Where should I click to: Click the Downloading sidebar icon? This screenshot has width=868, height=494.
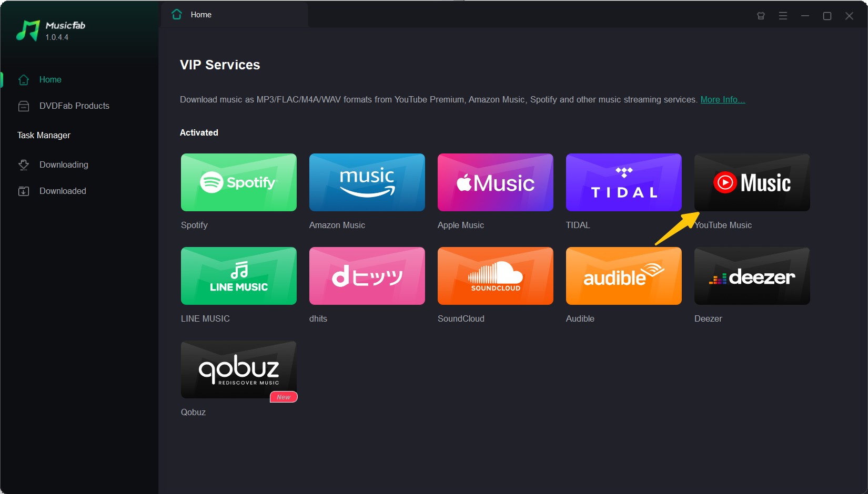pyautogui.click(x=24, y=165)
